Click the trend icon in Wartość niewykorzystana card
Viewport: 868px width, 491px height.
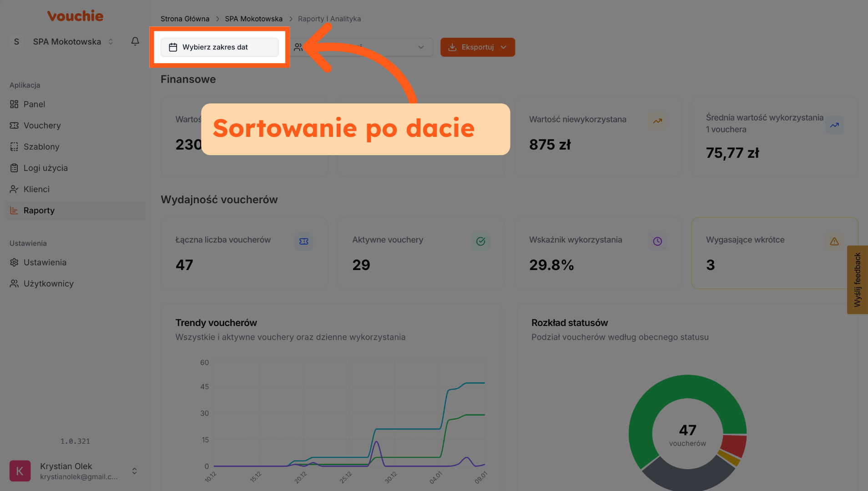(x=657, y=121)
